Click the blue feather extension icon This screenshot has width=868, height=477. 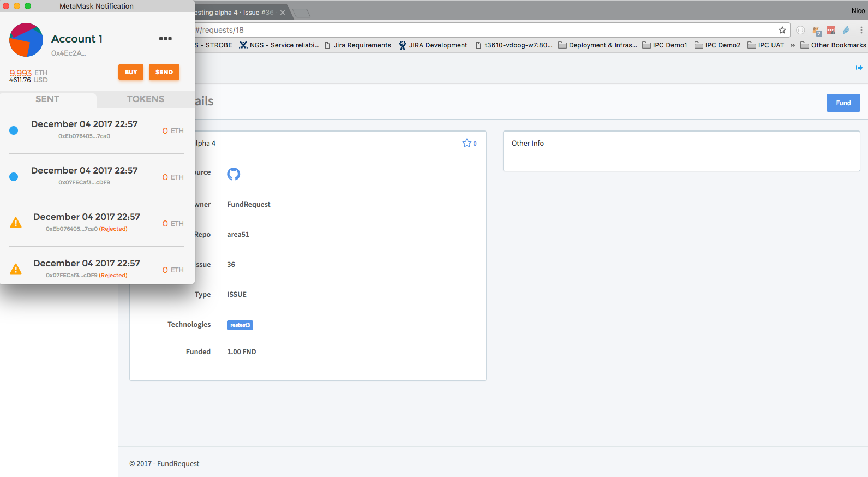tap(846, 30)
